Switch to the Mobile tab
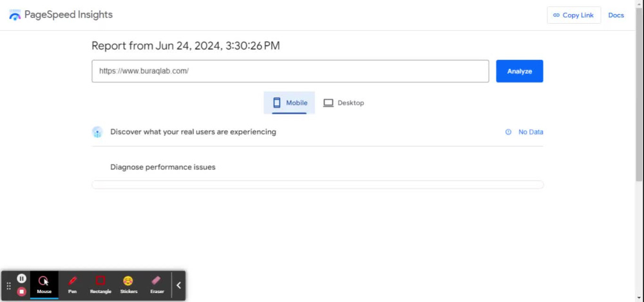This screenshot has height=302, width=644. pos(290,103)
